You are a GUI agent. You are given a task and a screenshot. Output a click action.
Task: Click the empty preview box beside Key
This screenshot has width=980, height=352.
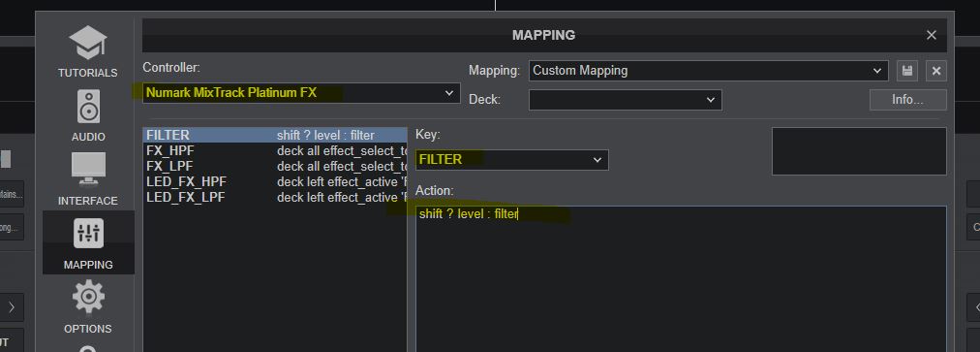coord(859,151)
